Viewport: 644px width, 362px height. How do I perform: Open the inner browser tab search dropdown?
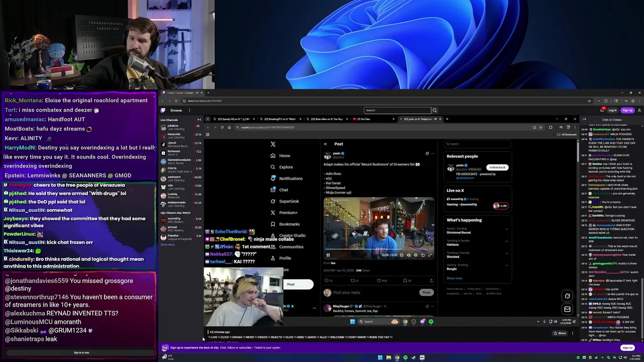pyautogui.click(x=207, y=119)
